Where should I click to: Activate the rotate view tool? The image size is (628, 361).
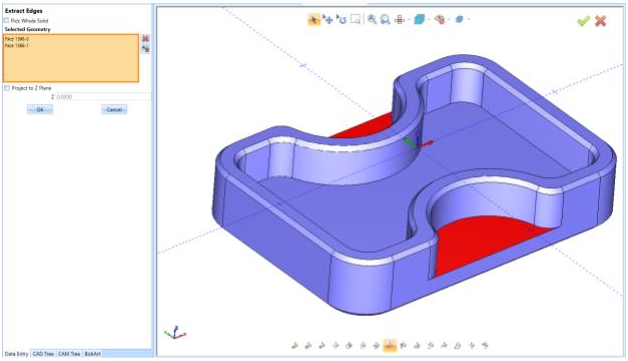tap(341, 19)
